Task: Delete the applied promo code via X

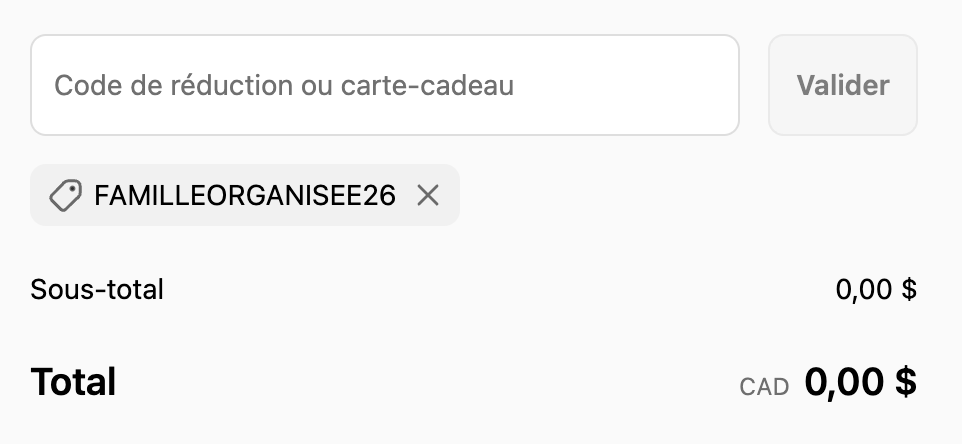Action: (x=428, y=196)
